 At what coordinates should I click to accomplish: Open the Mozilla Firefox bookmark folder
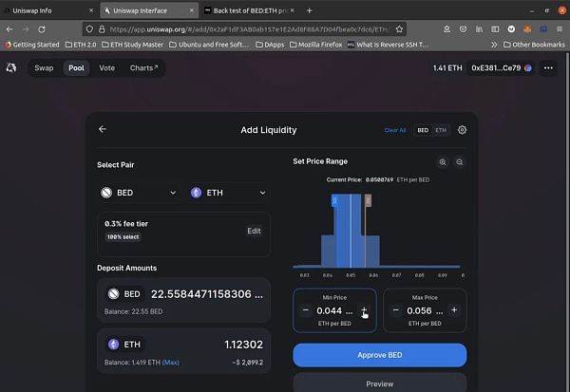(x=316, y=45)
